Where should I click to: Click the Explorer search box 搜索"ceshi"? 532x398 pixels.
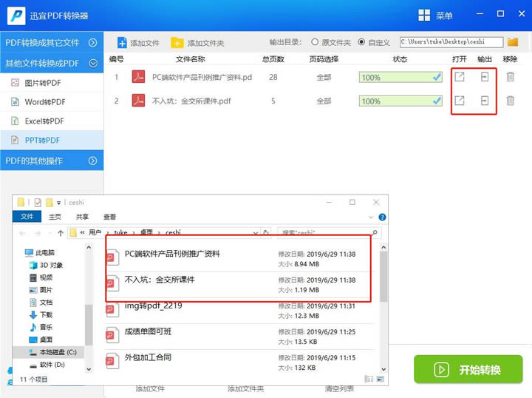(329, 232)
